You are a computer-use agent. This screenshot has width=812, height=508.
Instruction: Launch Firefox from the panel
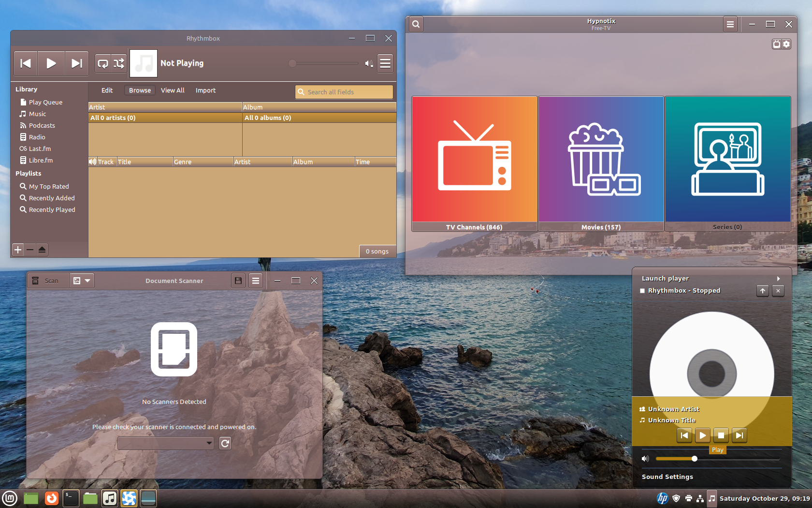(51, 498)
